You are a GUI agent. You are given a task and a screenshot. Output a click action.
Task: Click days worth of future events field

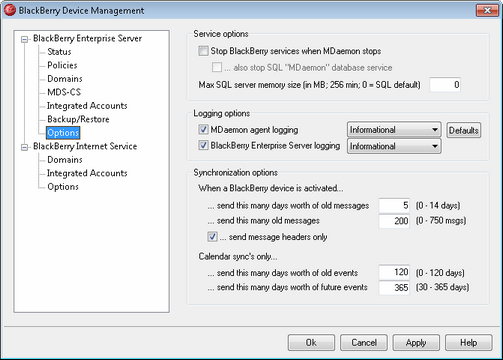click(394, 287)
